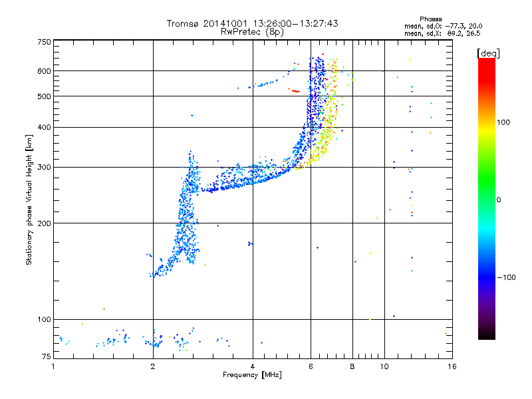The height and width of the screenshot is (399, 532).
Task: Click the 'mean, sd,O: -77.3, 20.0' line
Action: [443, 26]
